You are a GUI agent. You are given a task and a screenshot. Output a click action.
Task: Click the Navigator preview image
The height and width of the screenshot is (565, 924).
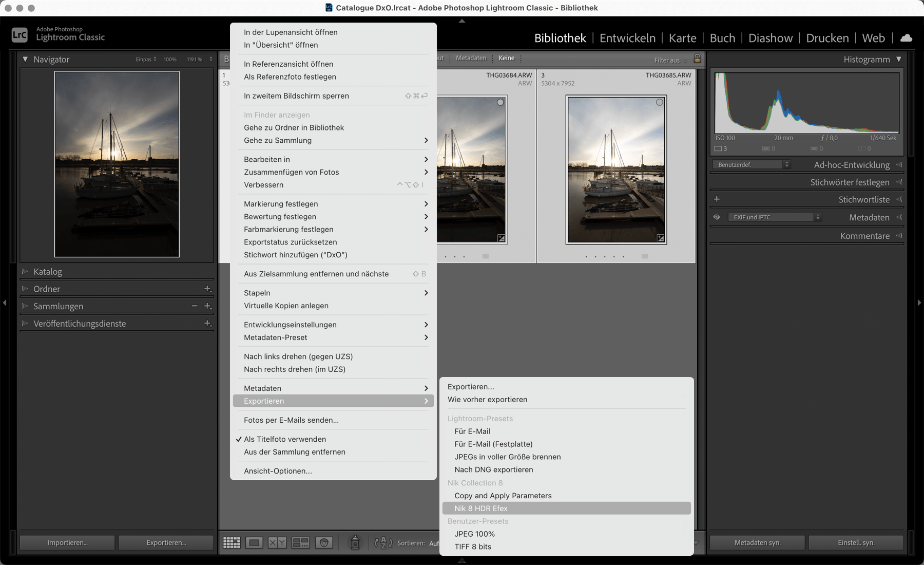[117, 164]
